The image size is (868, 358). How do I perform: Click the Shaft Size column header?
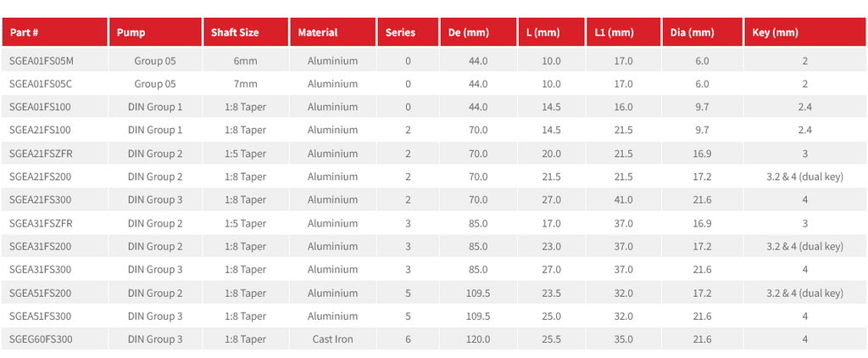[x=246, y=32]
